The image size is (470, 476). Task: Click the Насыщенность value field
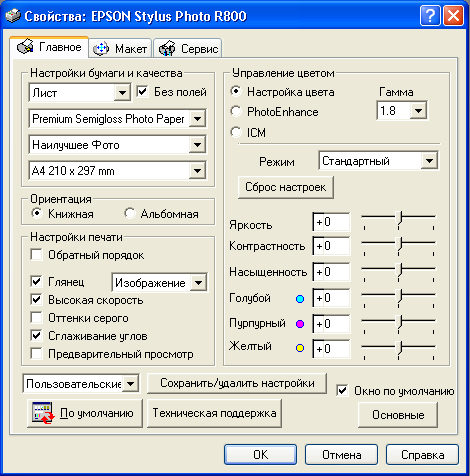coord(331,272)
